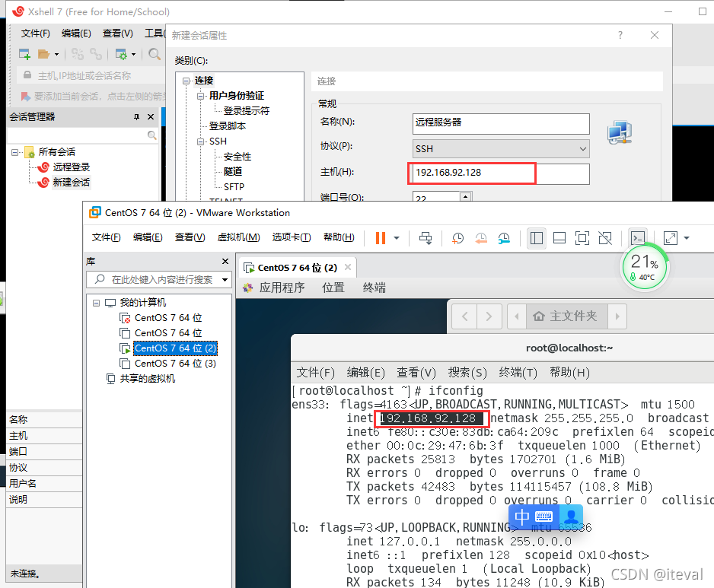
Task: Click the send Ctrl+Alt+Del icon
Action: 426,238
